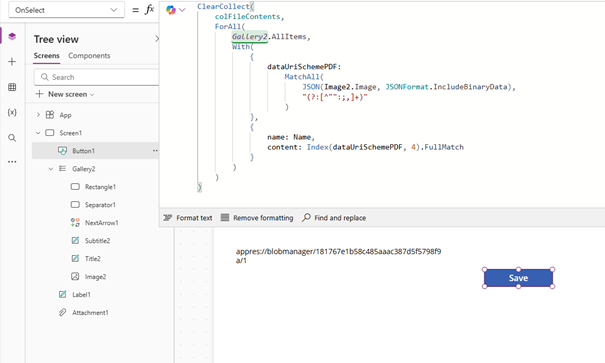Click the App grid icon

(50, 115)
